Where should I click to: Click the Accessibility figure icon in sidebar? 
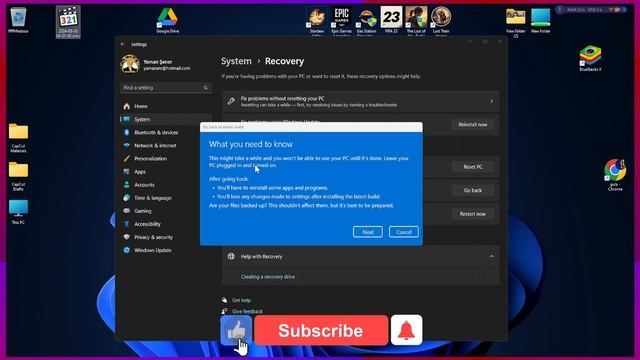[x=127, y=224]
